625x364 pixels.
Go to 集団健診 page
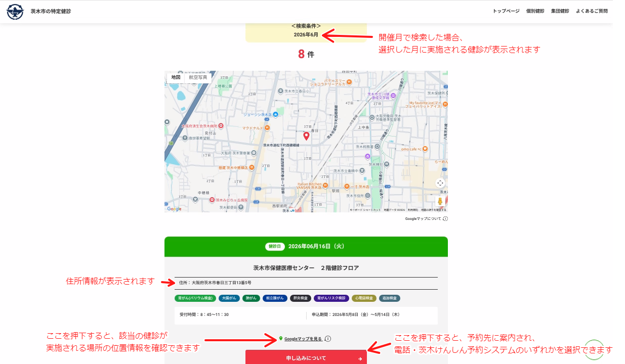point(560,11)
